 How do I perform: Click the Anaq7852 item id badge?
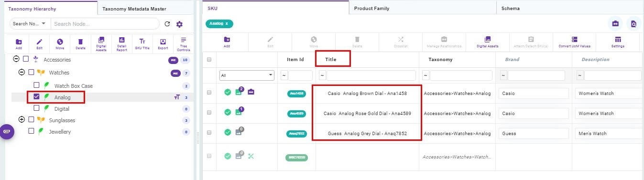tap(296, 134)
